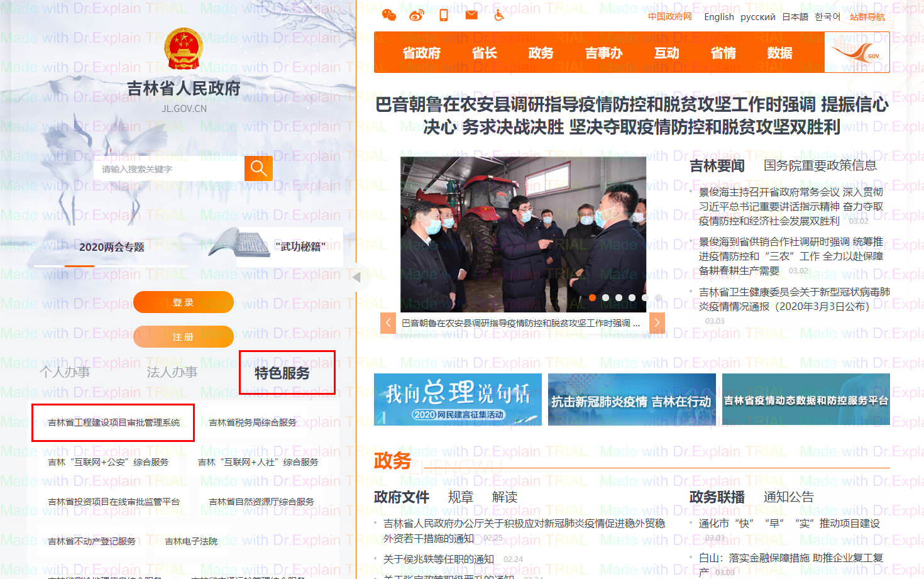Switch site language to русский
924x579 pixels.
[x=758, y=17]
